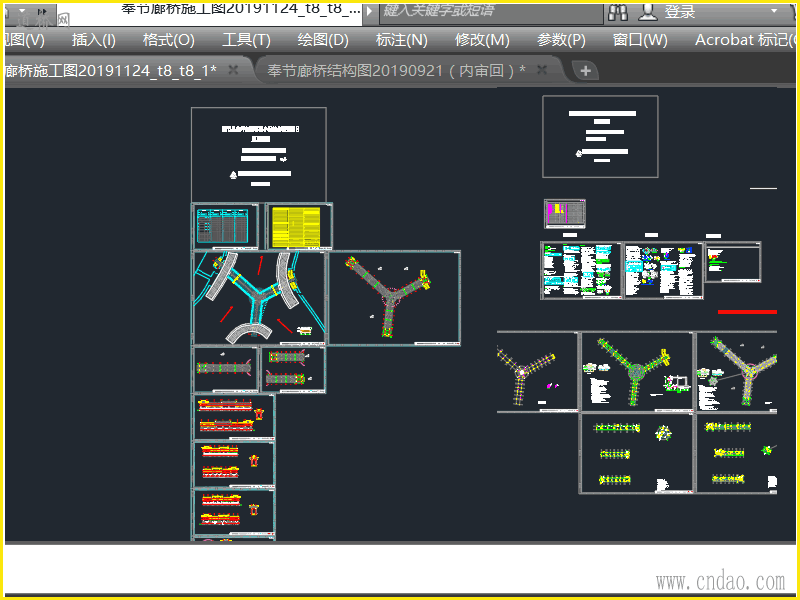The height and width of the screenshot is (600, 800).
Task: Open a new drawing tab with plus icon
Action: coord(585,70)
